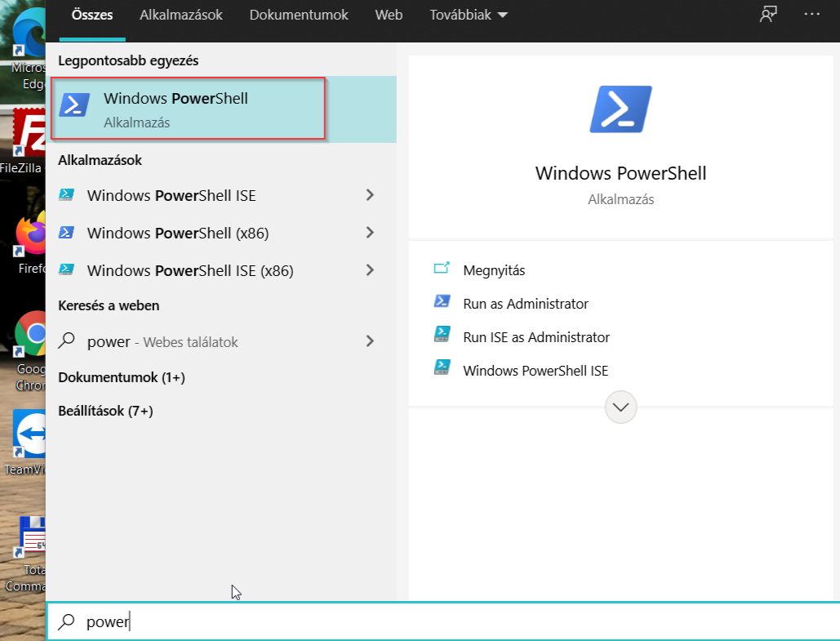This screenshot has width=840, height=641.
Task: Open the three-dots options menu
Action: [x=811, y=15]
